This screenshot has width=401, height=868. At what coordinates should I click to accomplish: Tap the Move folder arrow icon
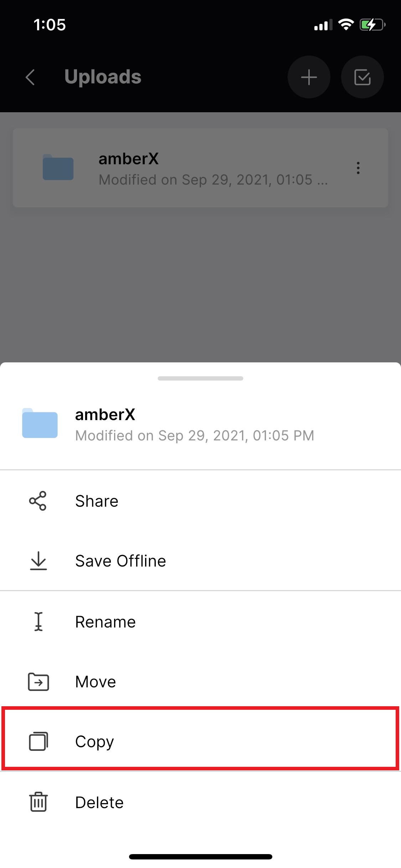point(38,682)
